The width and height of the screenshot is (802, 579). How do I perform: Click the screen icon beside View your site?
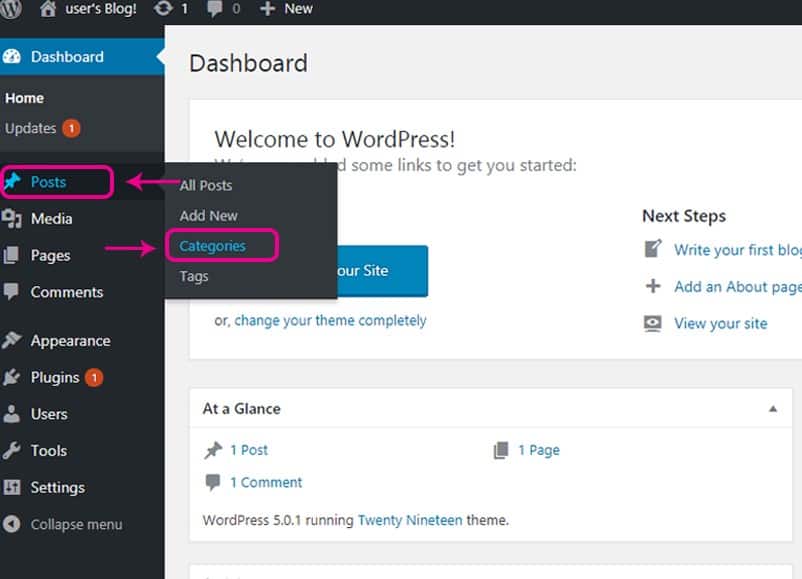click(x=653, y=323)
